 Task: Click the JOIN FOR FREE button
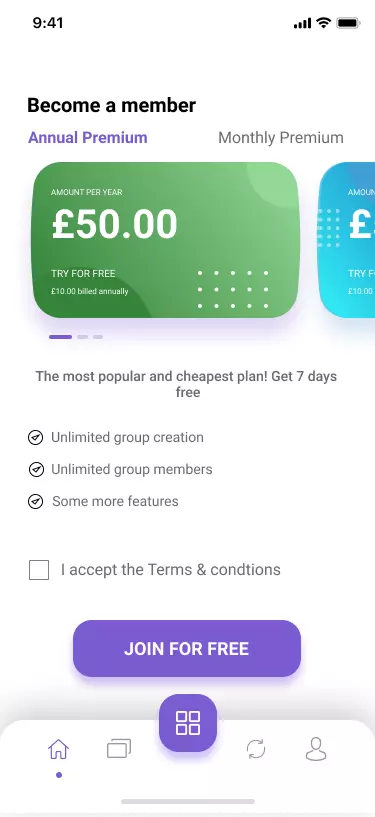click(187, 648)
